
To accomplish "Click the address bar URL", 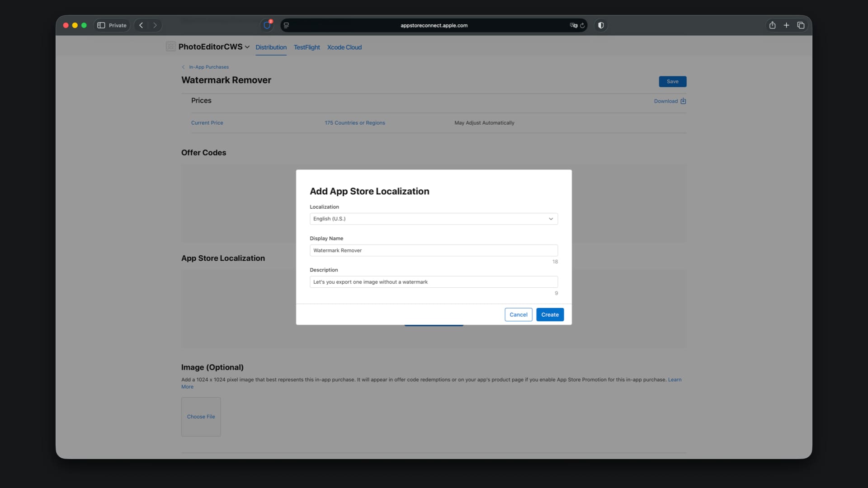I will 434,25.
